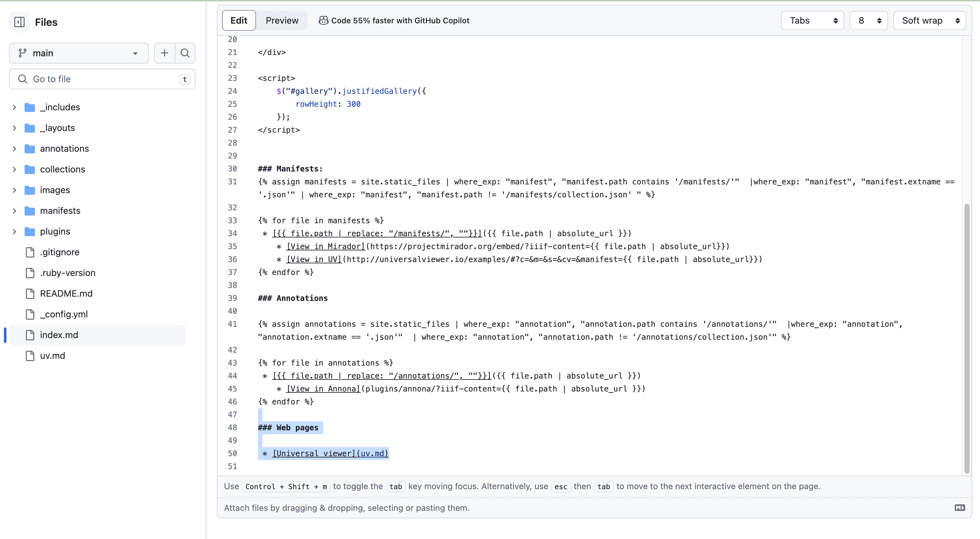Click the '[View in Annona]' link text

tap(323, 389)
